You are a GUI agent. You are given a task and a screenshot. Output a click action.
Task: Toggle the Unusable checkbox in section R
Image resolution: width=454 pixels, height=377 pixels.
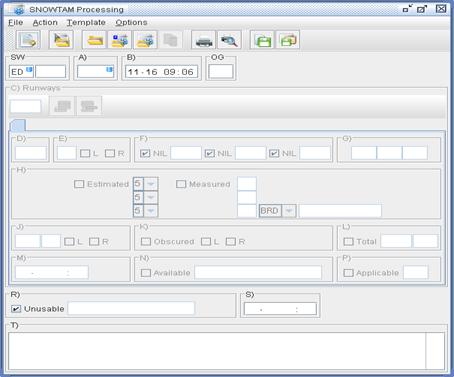pyautogui.click(x=16, y=309)
